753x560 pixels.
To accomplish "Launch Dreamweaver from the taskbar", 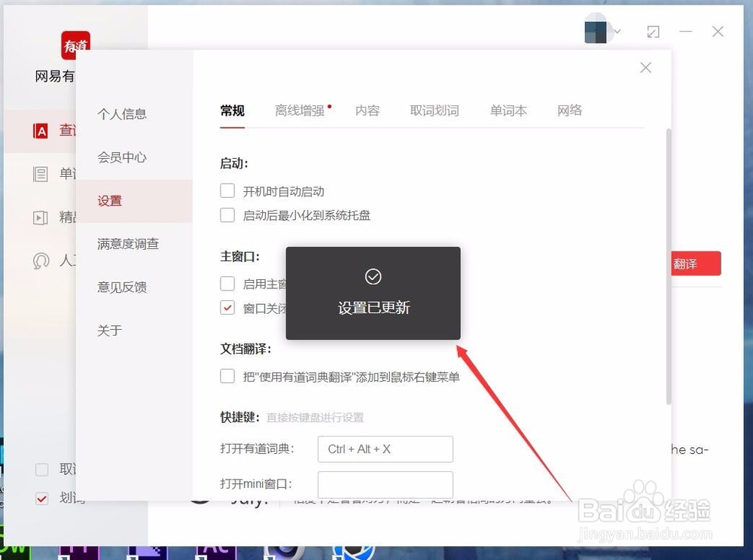I will click(x=15, y=554).
